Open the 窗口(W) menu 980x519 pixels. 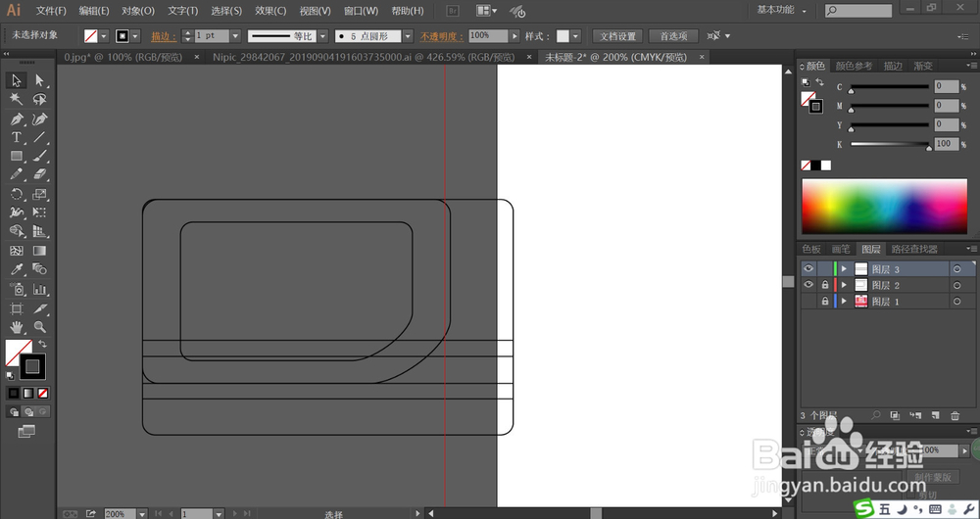point(362,11)
